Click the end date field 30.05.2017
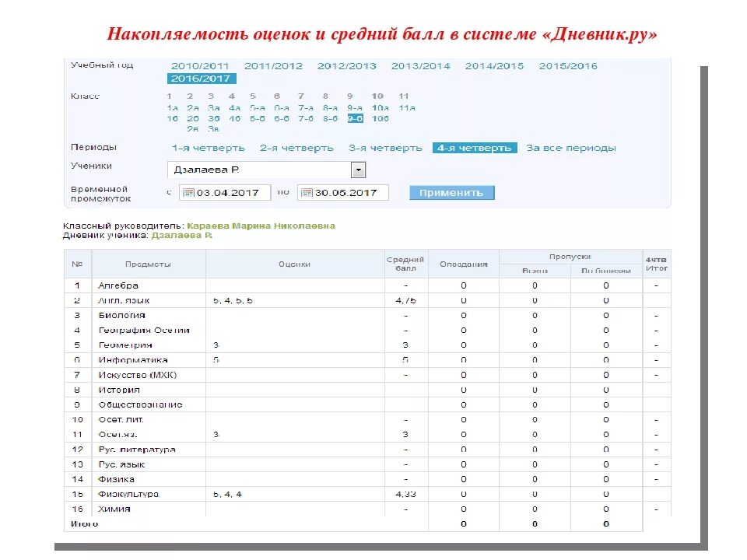 tap(343, 193)
